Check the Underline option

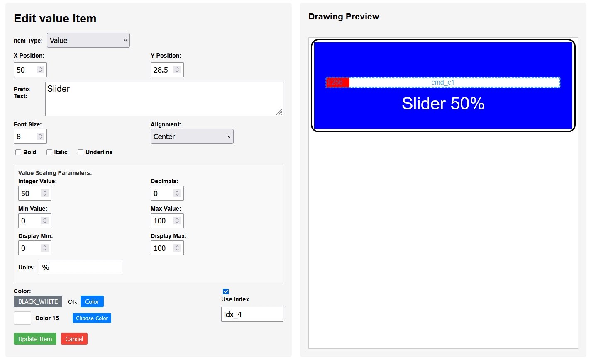pyautogui.click(x=81, y=152)
